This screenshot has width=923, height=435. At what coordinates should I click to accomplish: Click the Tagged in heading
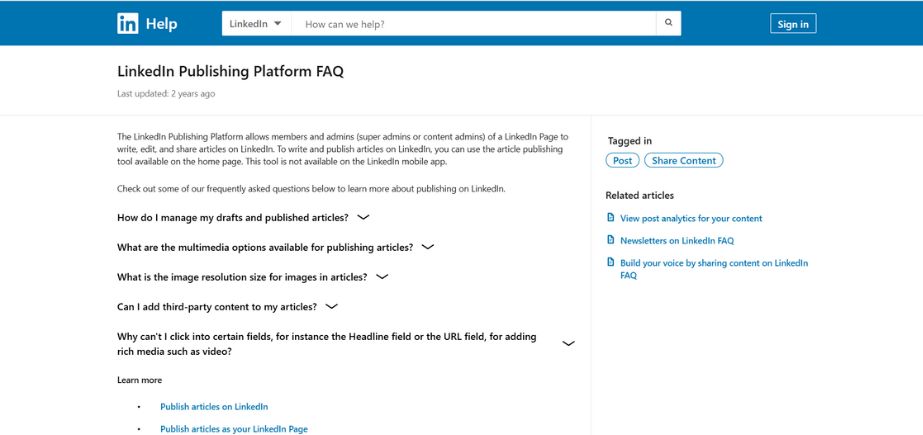tap(630, 141)
